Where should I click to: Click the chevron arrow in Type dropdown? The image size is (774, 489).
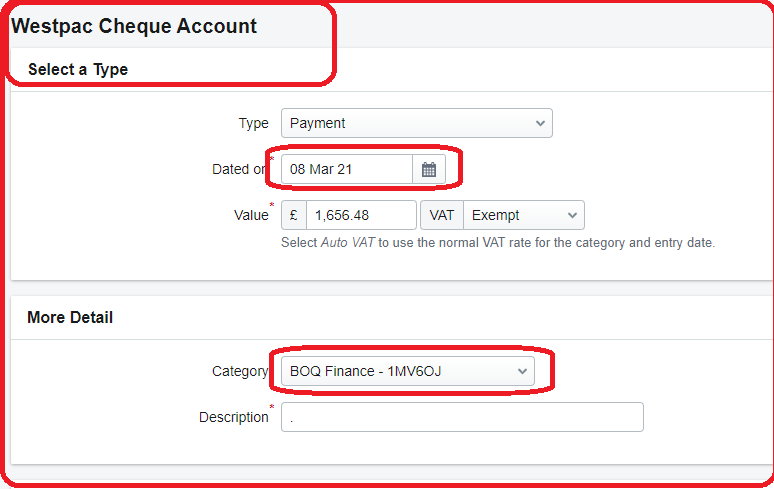540,123
